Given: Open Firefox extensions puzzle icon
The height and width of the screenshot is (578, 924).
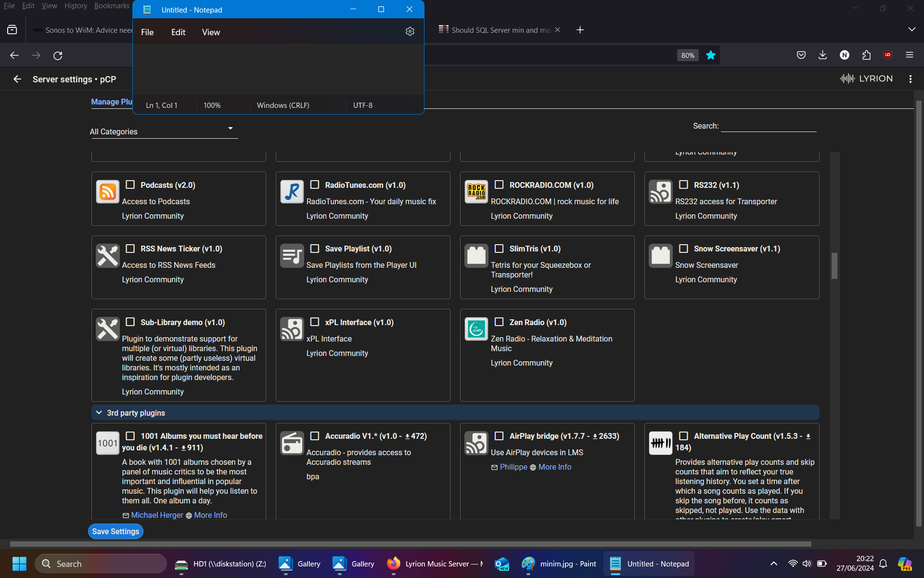Looking at the screenshot, I should [866, 55].
